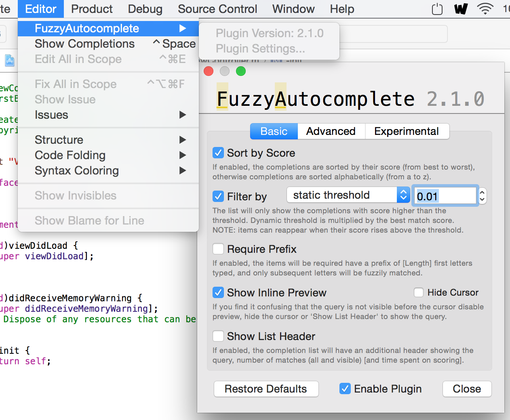Expand the Issues submenu

108,115
